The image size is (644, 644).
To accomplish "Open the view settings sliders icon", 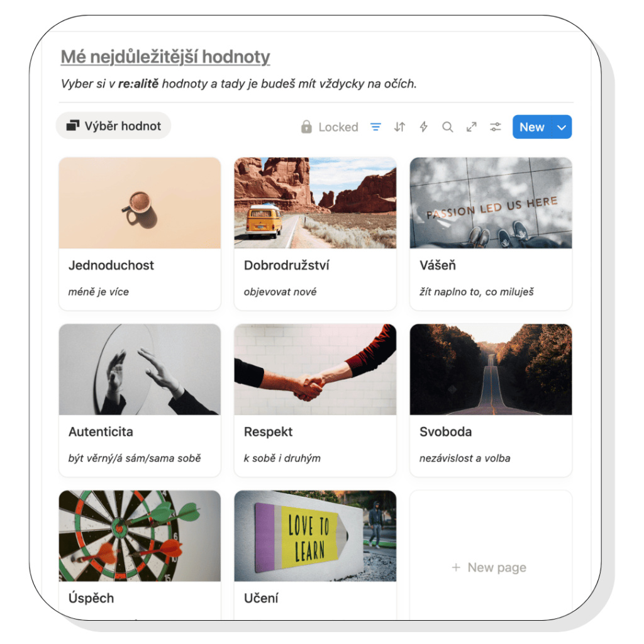I will pyautogui.click(x=496, y=127).
